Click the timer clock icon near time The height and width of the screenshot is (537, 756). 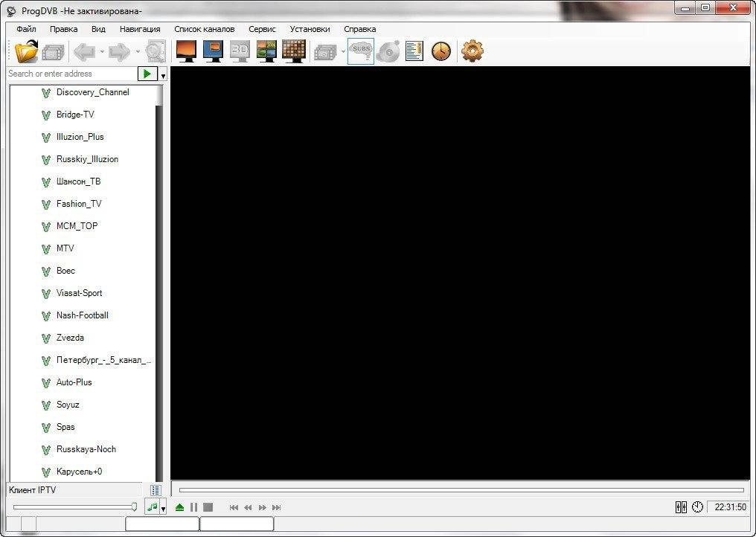[697, 507]
